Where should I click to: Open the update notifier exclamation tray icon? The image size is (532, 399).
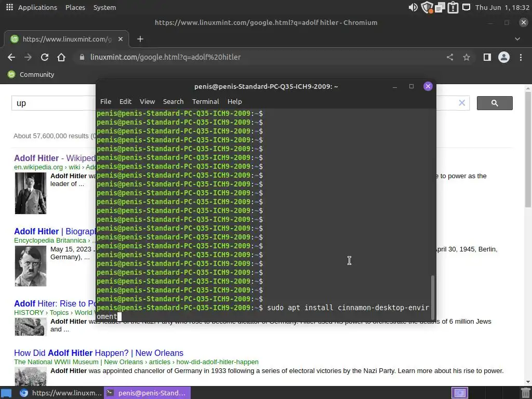(453, 7)
